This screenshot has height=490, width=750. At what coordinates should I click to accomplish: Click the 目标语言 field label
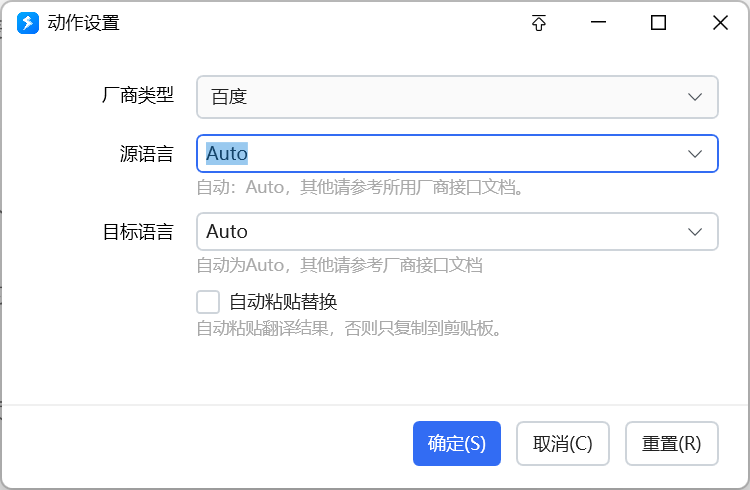[138, 231]
